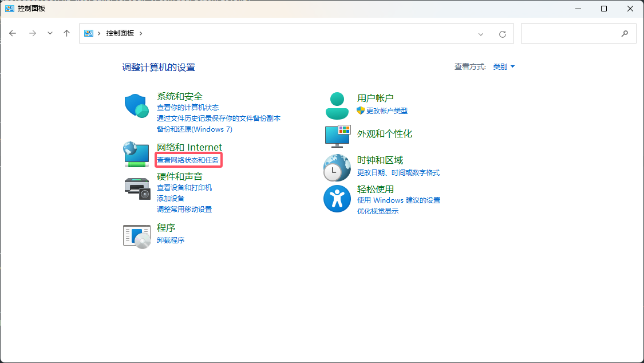Click the Control Panel icon in address bar
Viewport: 644px width, 363px height.
coord(89,33)
